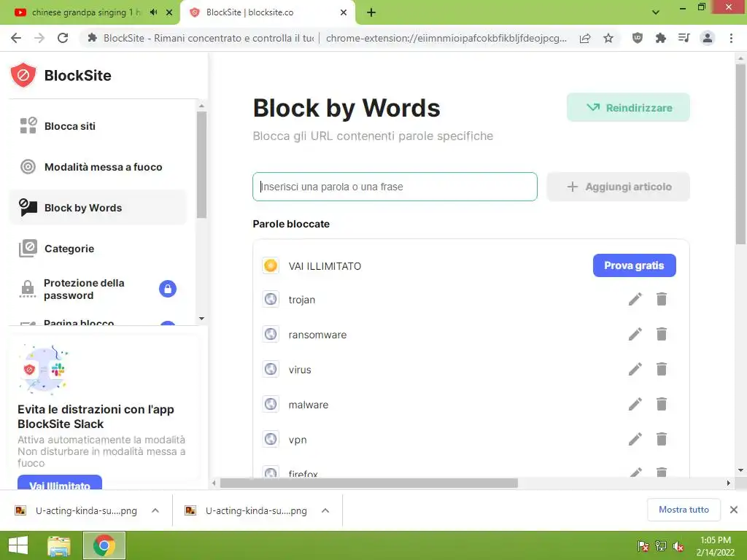This screenshot has width=747, height=560.
Task: Click the globe icon beside vpn
Action: (271, 439)
